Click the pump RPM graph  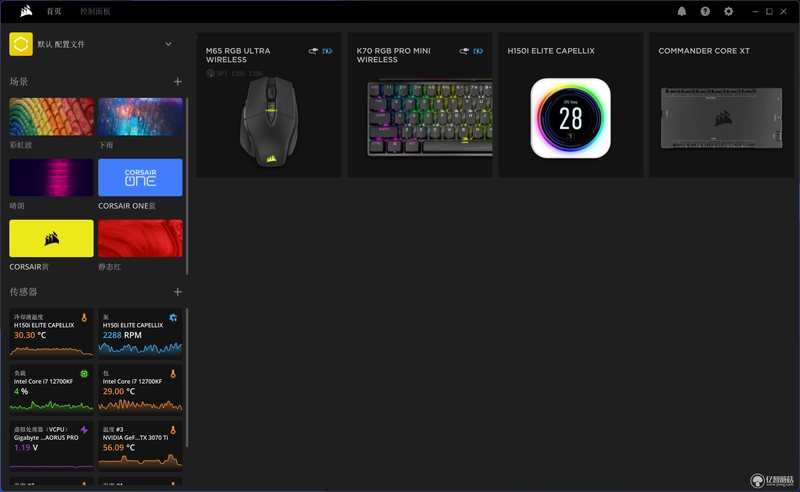coord(140,349)
